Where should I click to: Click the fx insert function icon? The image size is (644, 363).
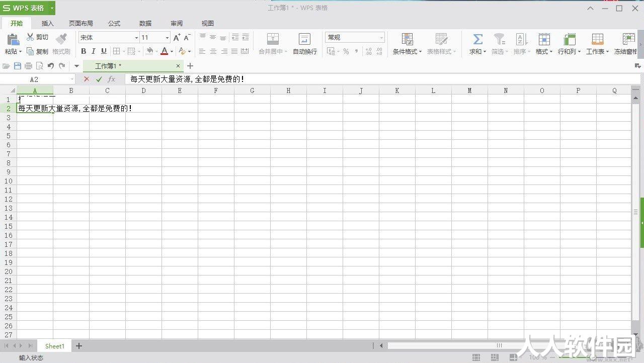tap(112, 79)
